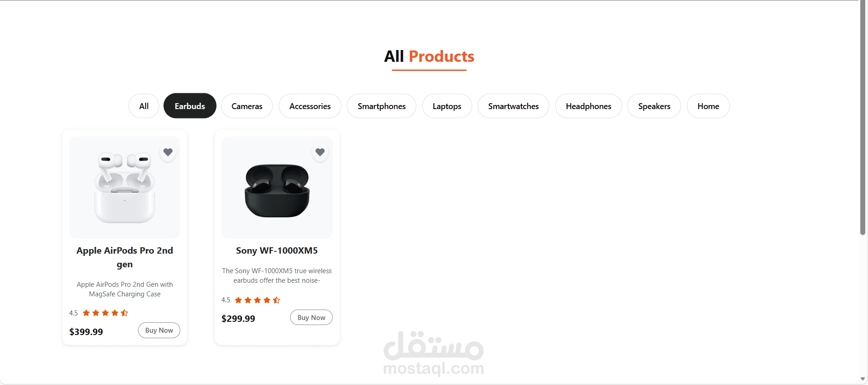
Task: Buy Now the Apple AirPods Pro
Action: click(x=159, y=330)
